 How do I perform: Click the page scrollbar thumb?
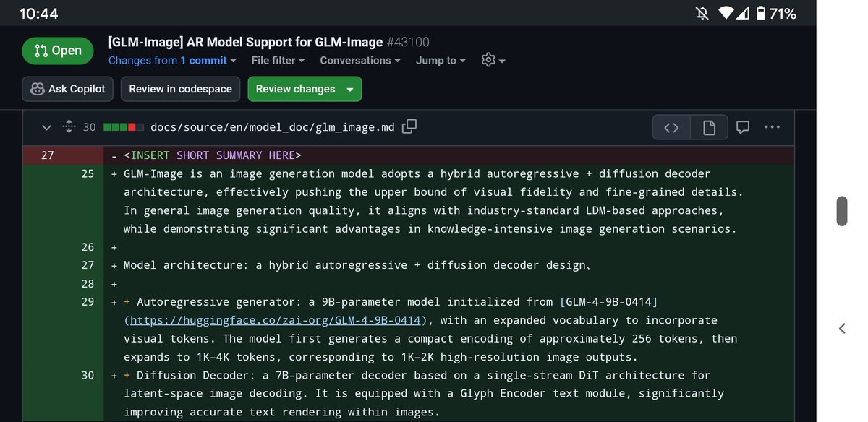841,211
